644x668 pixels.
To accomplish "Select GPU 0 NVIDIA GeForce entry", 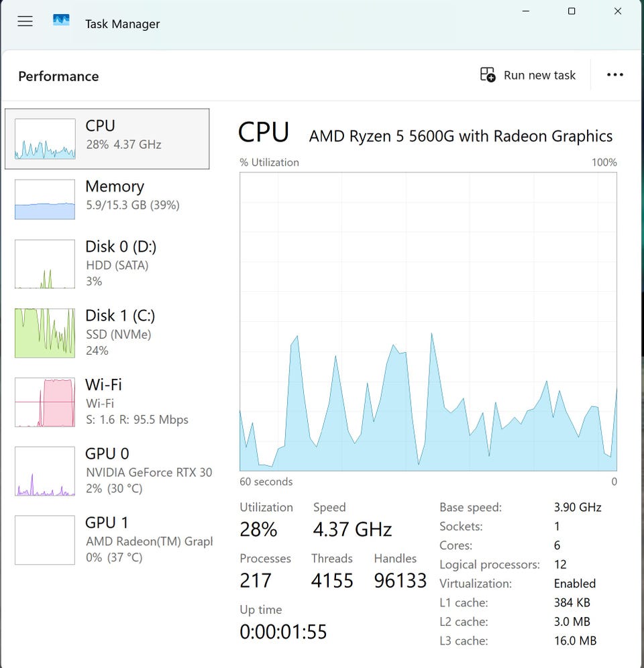I will tap(107, 471).
